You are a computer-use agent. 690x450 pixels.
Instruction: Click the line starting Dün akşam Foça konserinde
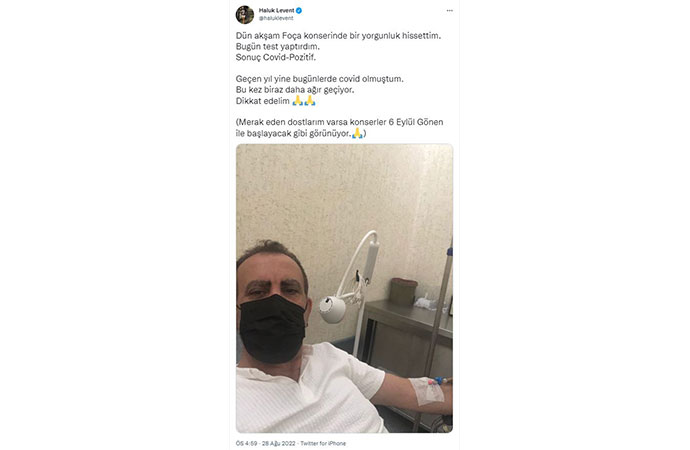[338, 36]
